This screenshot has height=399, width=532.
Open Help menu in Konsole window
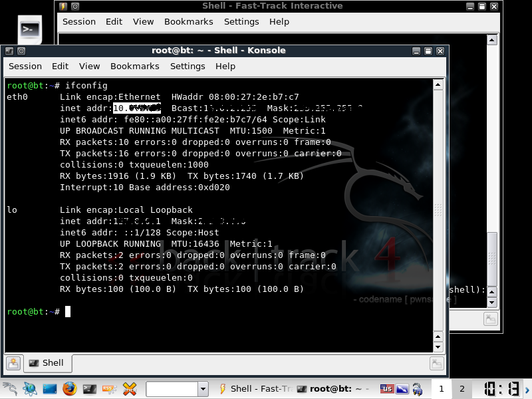point(225,66)
